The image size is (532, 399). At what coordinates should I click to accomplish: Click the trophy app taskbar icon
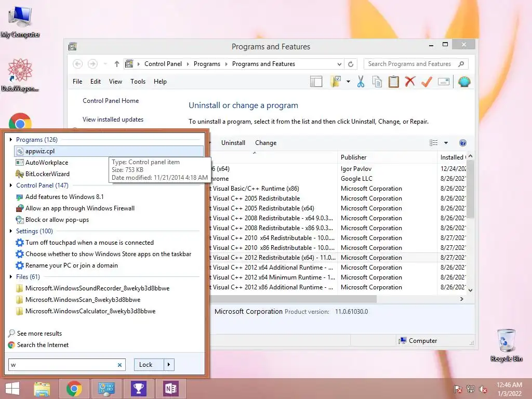coord(138,389)
